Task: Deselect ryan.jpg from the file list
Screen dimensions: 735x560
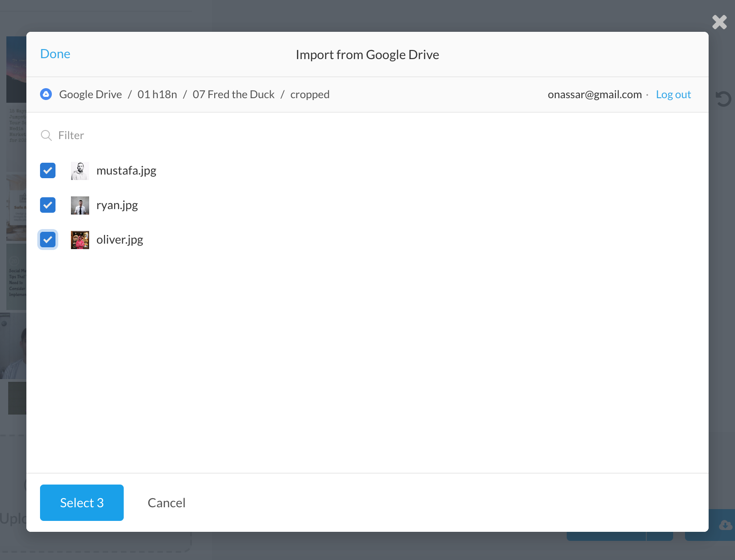Action: (47, 205)
